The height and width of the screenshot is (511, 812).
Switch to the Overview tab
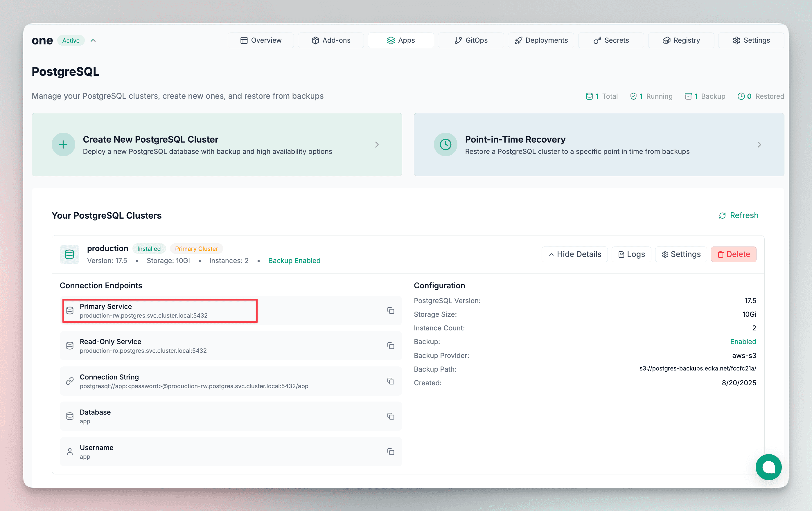click(261, 40)
